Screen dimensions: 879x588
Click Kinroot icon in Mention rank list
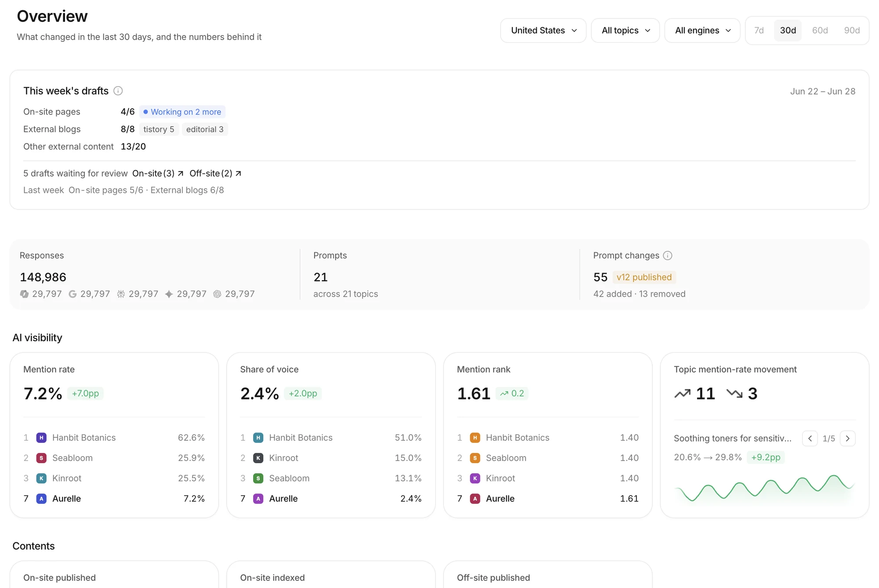(x=475, y=478)
